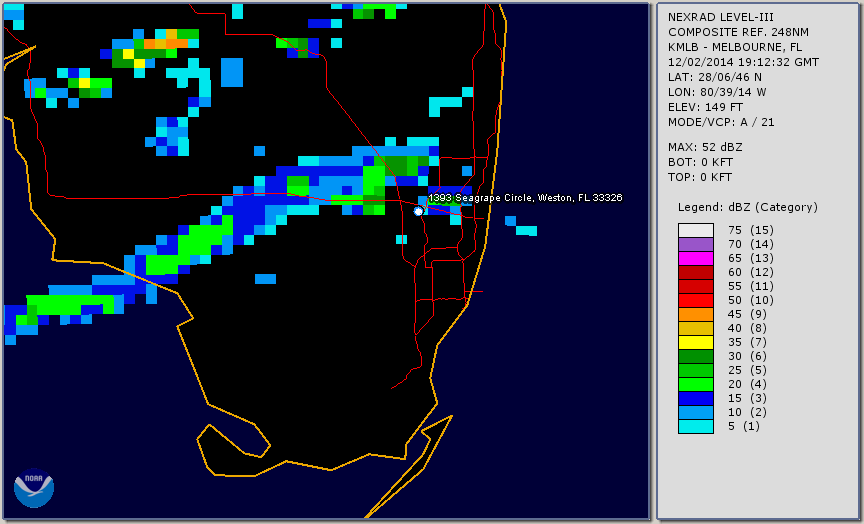
Task: Click the NOAA logo on the radar map
Action: [x=34, y=488]
